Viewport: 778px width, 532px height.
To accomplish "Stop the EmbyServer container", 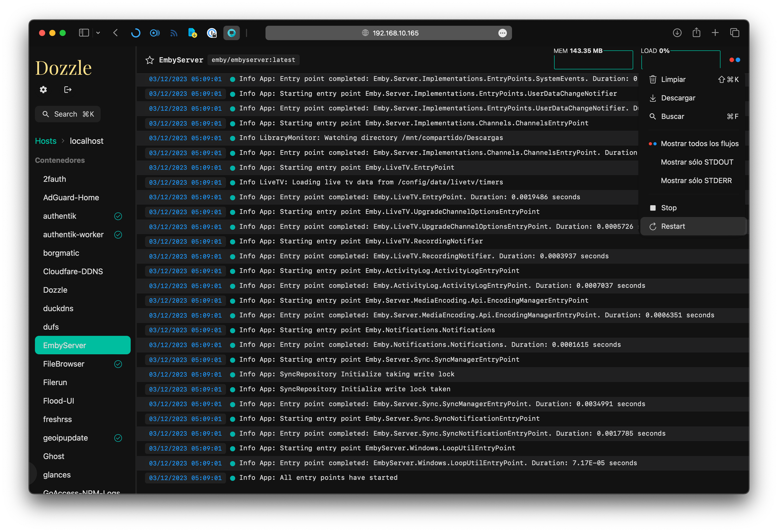I will pos(694,208).
